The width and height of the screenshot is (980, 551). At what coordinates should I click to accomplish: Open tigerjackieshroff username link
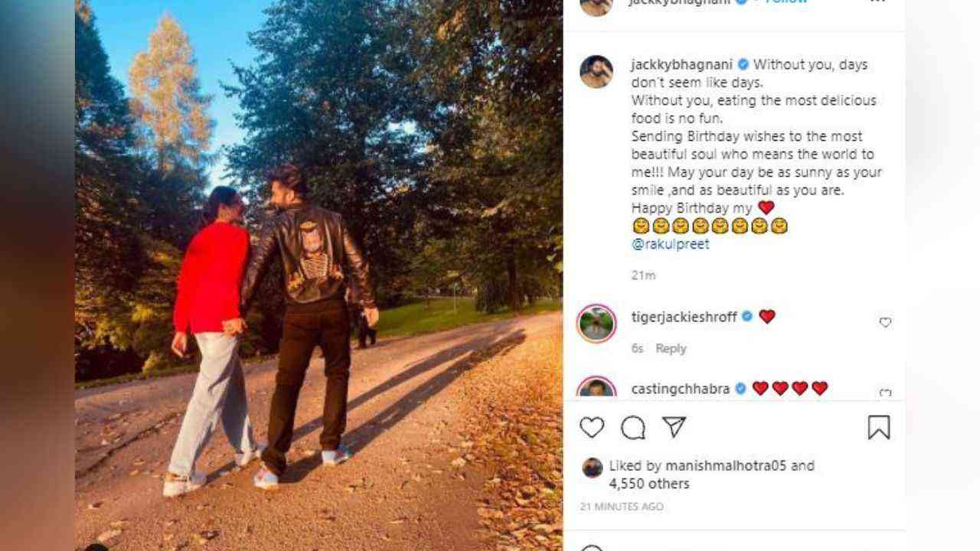pyautogui.click(x=684, y=317)
